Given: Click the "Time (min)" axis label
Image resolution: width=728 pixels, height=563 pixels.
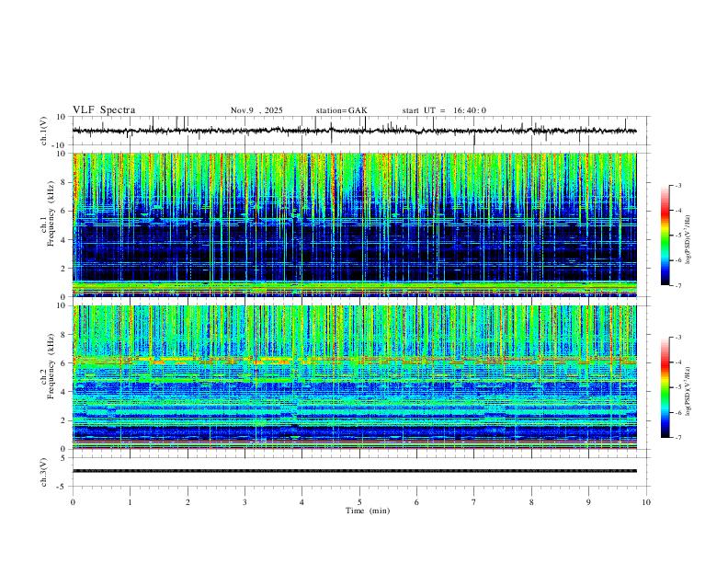Looking at the screenshot, I should [368, 511].
